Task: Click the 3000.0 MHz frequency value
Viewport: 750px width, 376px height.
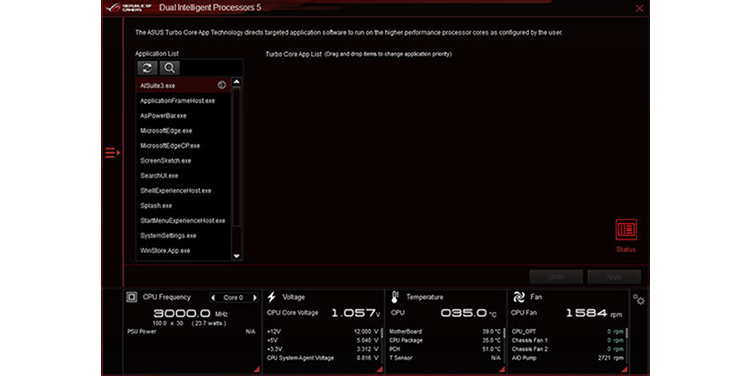Action: tap(190, 314)
